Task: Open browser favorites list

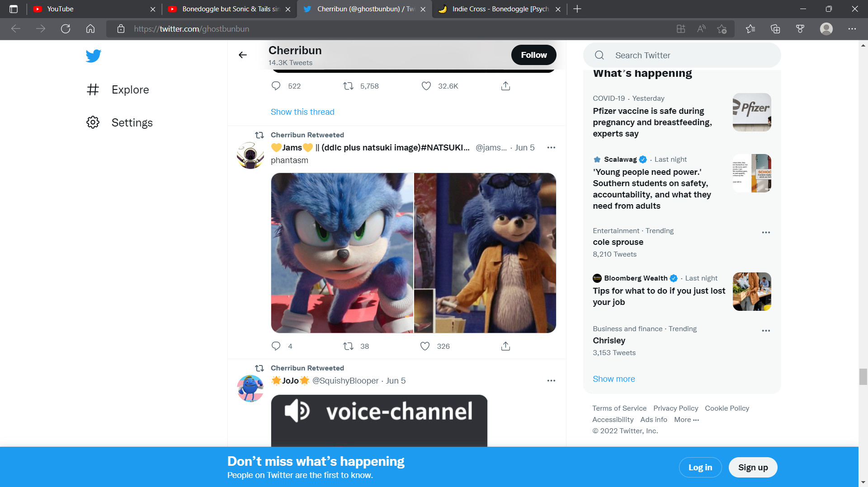Action: (750, 29)
